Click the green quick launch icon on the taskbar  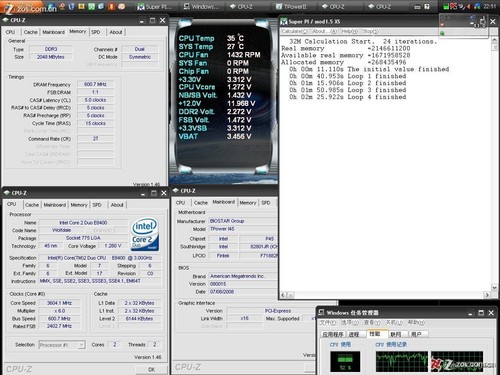coord(91,6)
